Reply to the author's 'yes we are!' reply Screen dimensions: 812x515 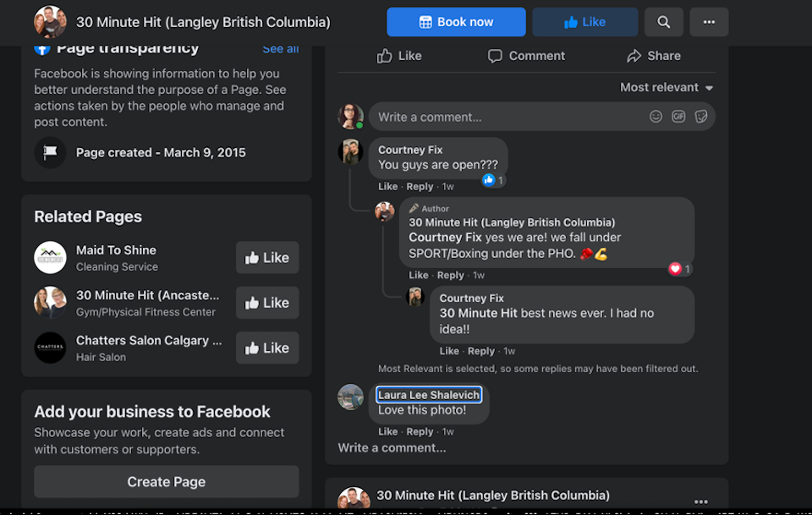[451, 276]
